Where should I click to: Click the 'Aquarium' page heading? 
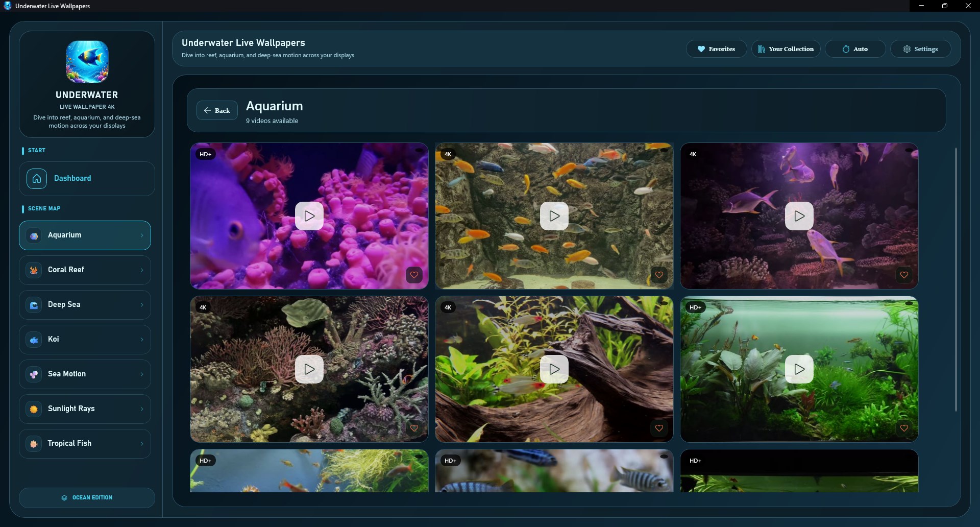(275, 106)
